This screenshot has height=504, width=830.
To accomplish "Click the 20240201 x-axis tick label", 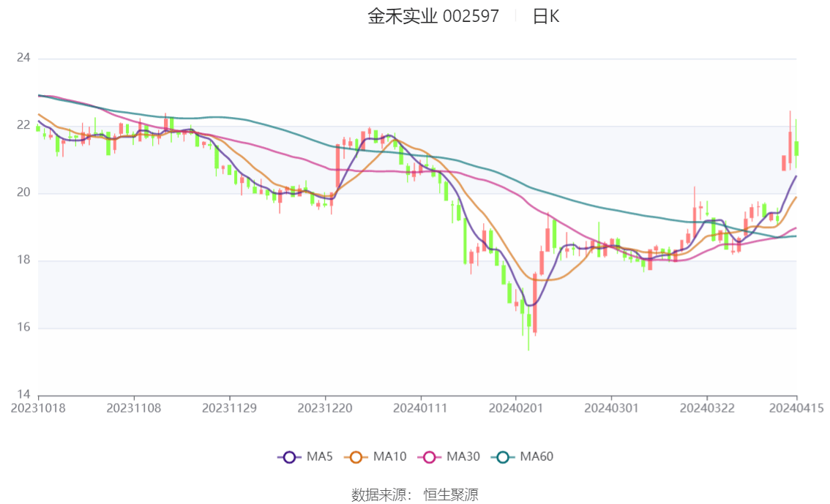I will point(515,408).
